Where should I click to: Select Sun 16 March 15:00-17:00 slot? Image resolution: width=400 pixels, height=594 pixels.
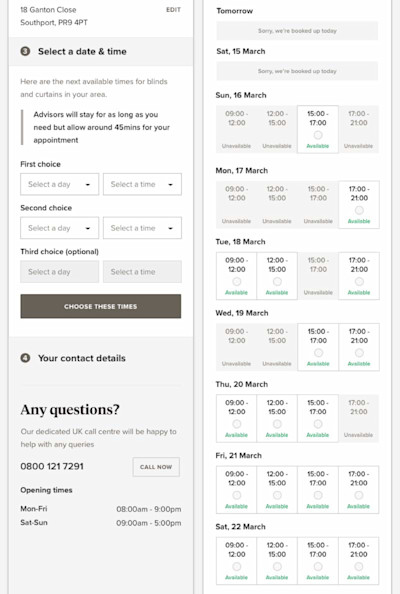(x=317, y=129)
